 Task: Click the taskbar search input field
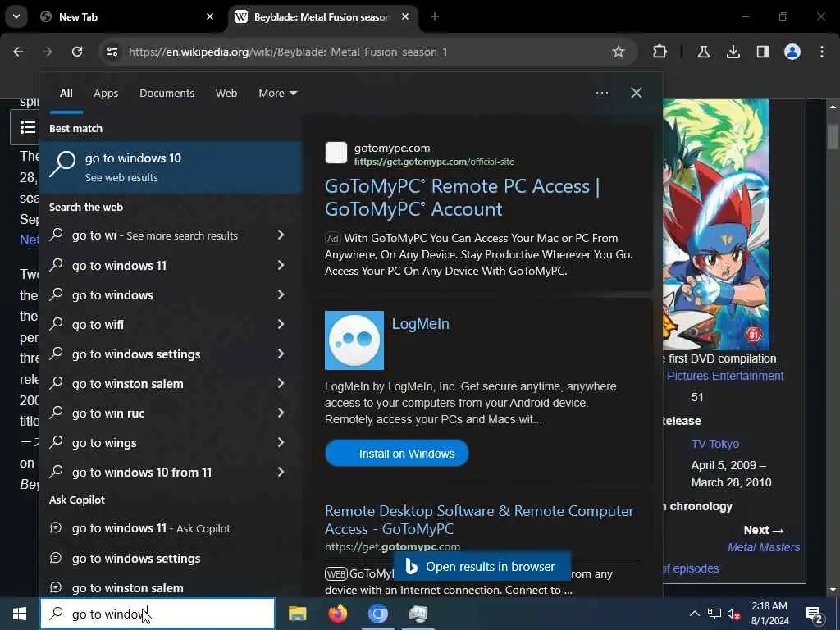(157, 614)
